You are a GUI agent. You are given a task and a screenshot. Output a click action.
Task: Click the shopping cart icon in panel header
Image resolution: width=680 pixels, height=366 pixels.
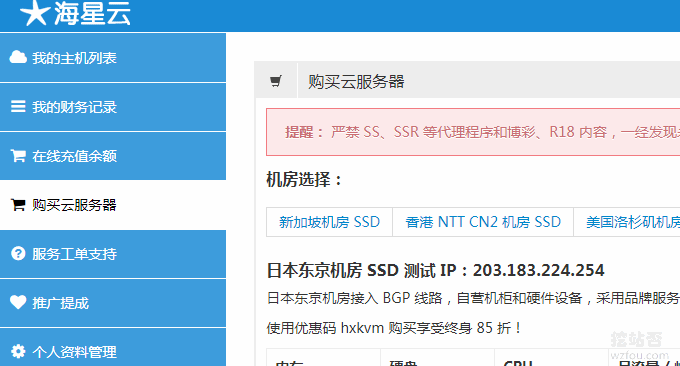click(276, 81)
